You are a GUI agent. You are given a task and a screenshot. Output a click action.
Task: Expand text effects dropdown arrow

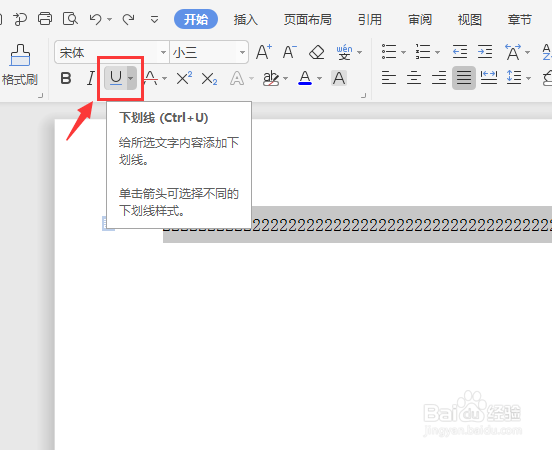[251, 78]
